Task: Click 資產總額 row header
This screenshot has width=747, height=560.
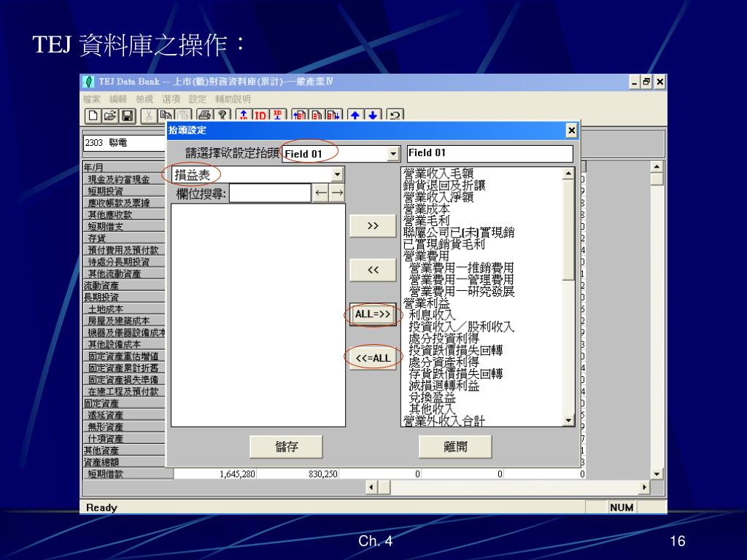Action: pyautogui.click(x=124, y=462)
